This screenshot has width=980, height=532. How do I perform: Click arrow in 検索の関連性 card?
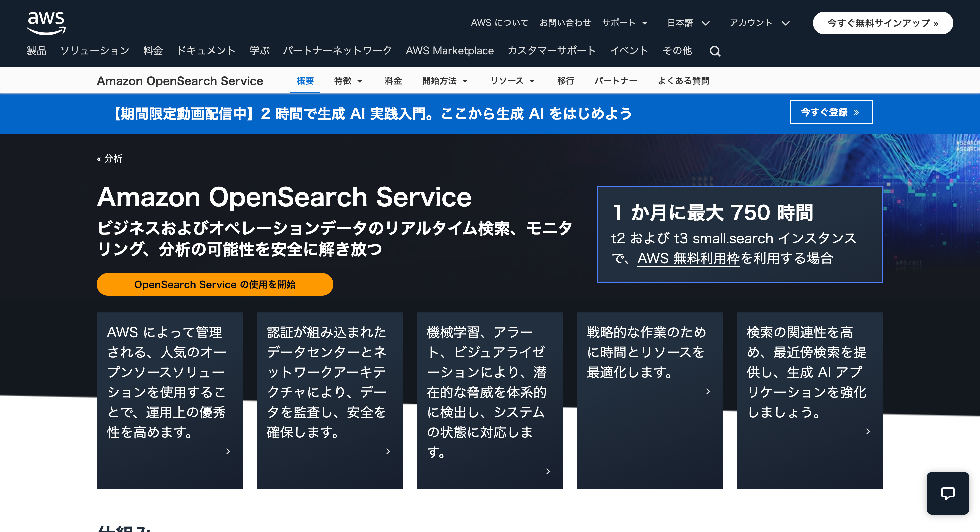(868, 431)
